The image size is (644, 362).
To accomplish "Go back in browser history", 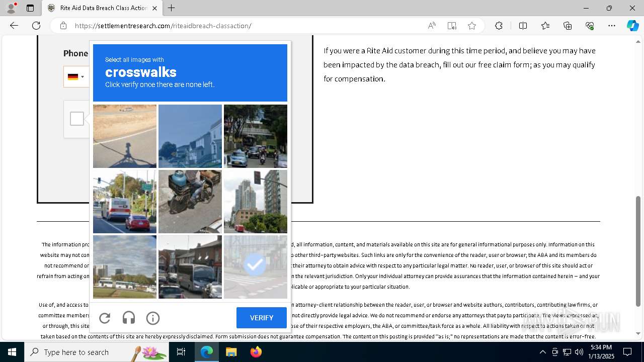I will point(14,26).
